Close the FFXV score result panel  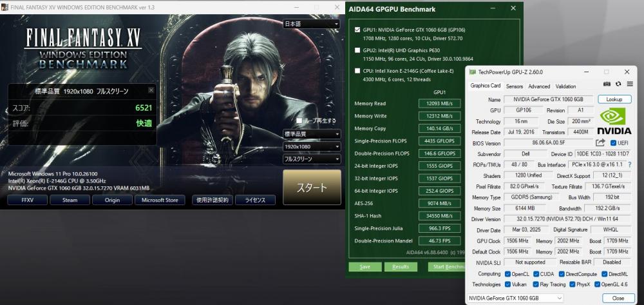[151, 90]
